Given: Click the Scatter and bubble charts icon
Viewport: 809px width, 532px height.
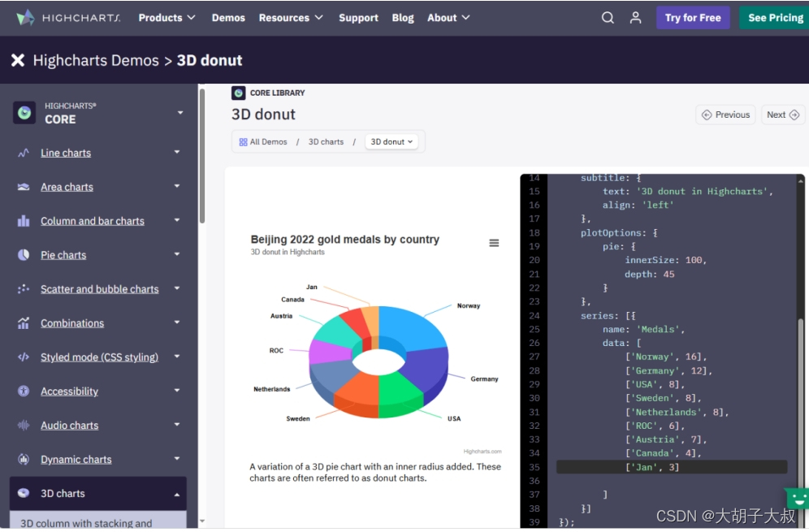Looking at the screenshot, I should tap(24, 289).
